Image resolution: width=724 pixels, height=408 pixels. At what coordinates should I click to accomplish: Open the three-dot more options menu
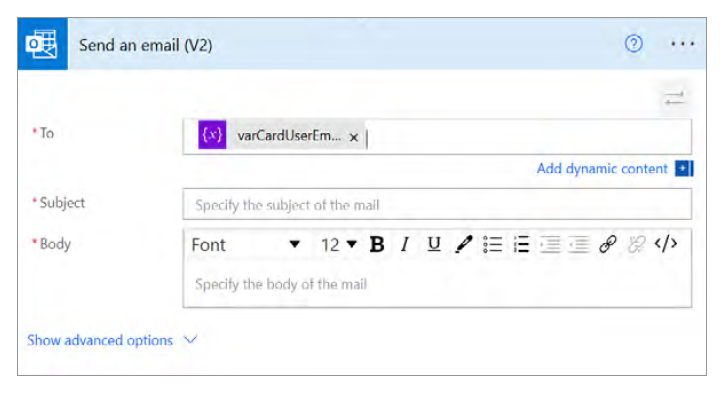682,44
